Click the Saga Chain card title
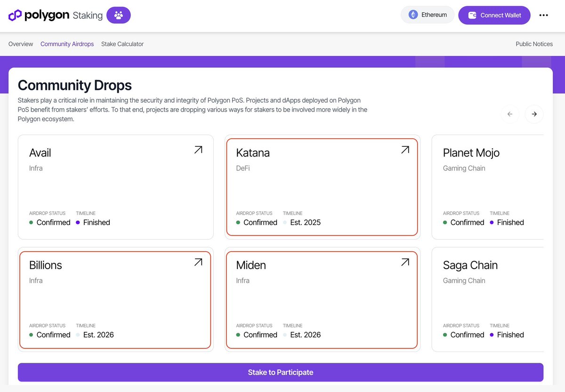 [x=470, y=265]
